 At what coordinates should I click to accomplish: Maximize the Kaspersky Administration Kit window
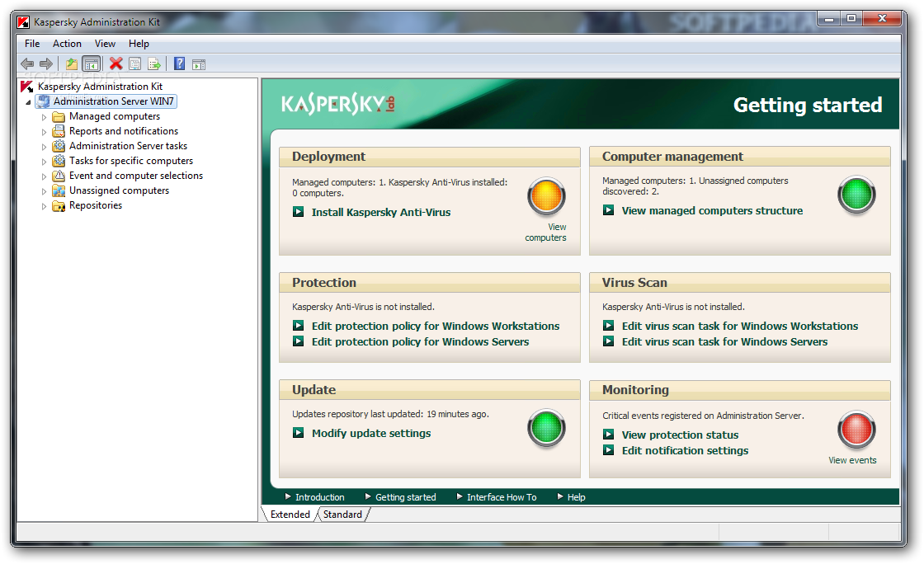[x=851, y=19]
